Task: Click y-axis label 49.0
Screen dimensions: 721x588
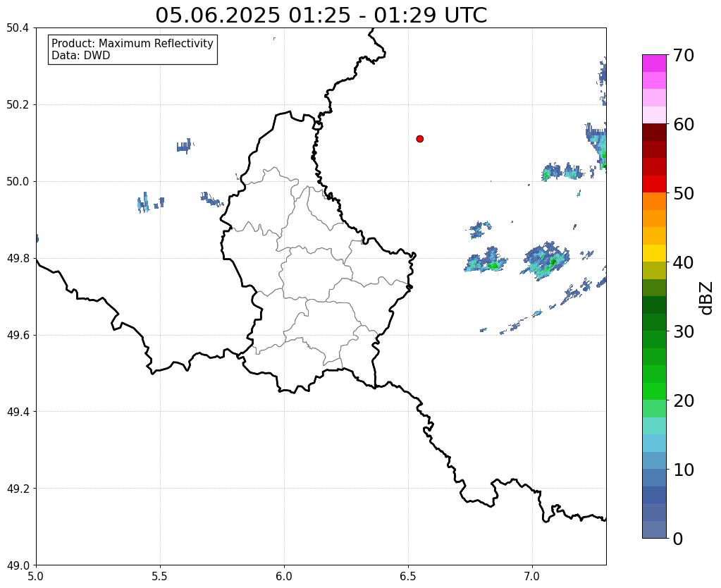Action: coord(18,565)
